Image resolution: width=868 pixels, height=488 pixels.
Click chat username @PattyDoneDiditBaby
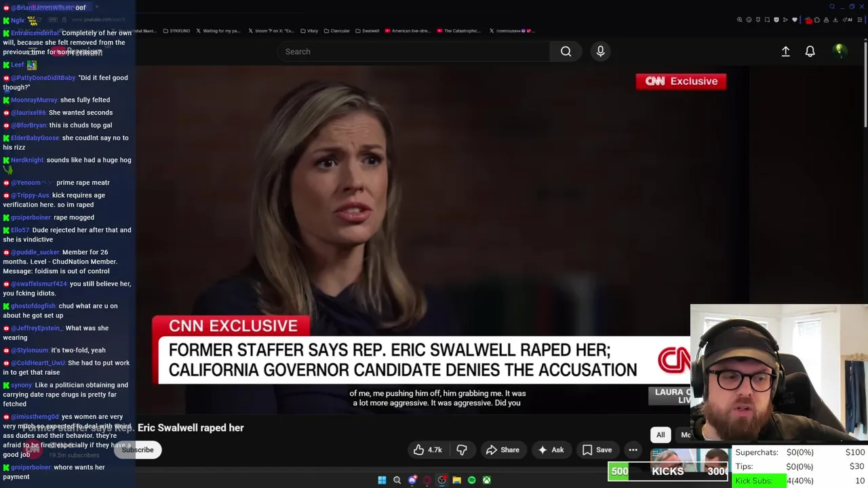(43, 78)
